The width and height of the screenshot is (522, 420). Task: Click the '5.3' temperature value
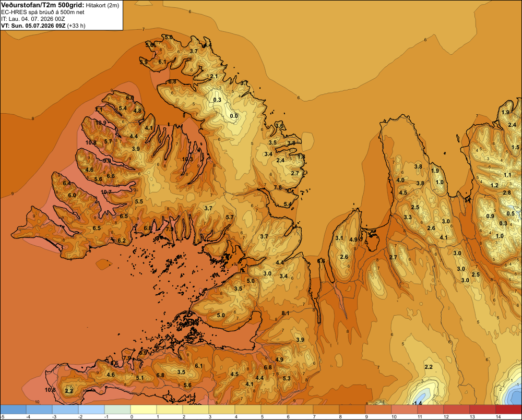(287, 378)
